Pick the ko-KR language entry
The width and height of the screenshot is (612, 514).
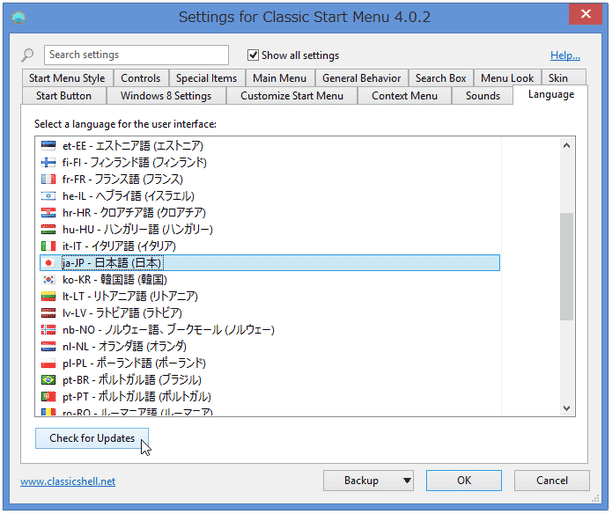pyautogui.click(x=270, y=279)
